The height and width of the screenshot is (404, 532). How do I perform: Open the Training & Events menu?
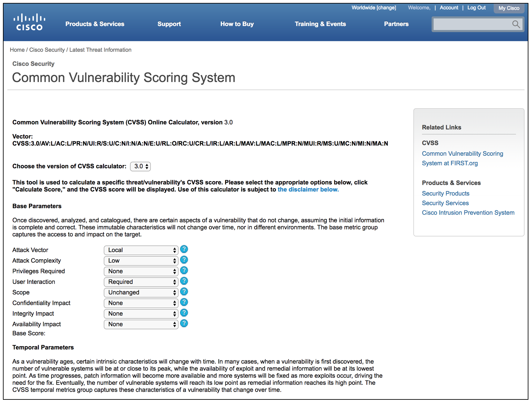coord(320,24)
